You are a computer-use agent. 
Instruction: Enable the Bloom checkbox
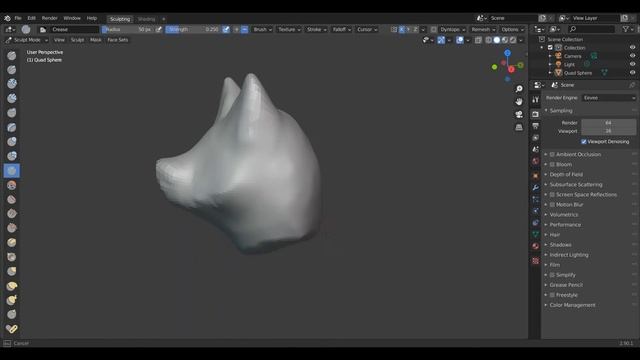(552, 164)
